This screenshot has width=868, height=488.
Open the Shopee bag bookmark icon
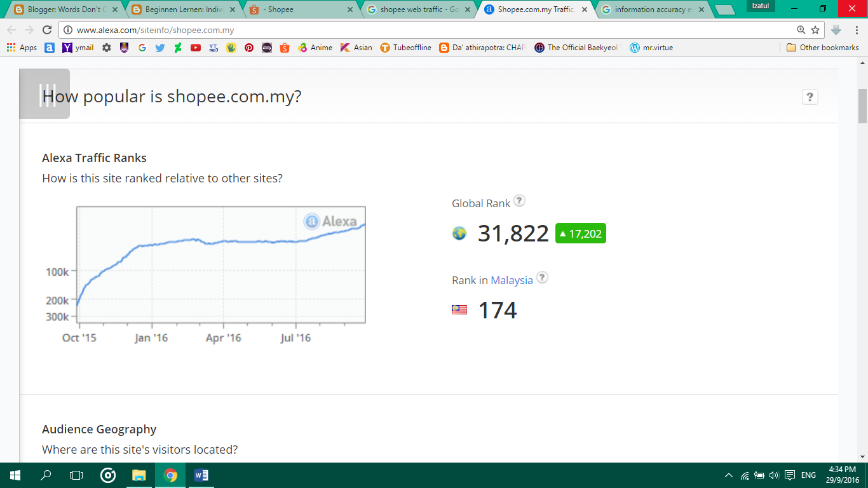click(x=285, y=48)
